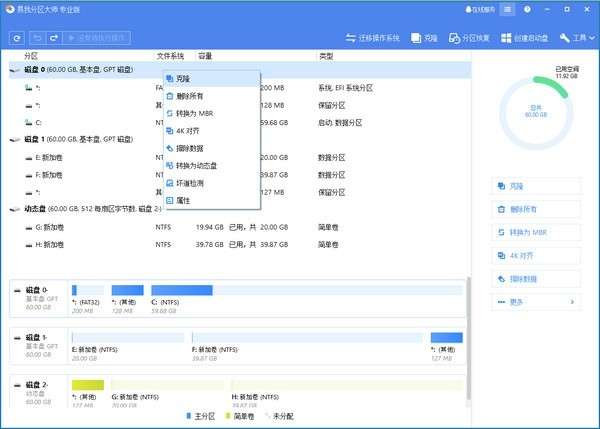This screenshot has width=600, height=429.
Task: Click the help question-mark icon
Action: pos(527,10)
